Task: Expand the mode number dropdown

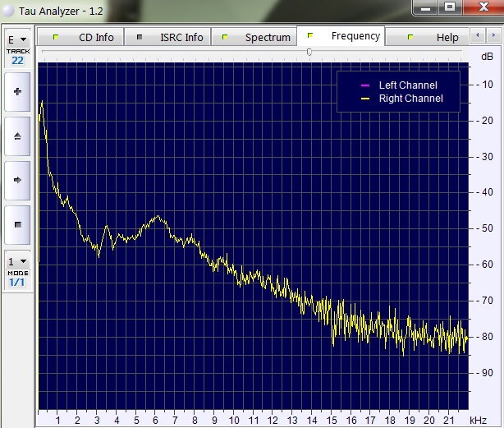Action: pyautogui.click(x=17, y=262)
